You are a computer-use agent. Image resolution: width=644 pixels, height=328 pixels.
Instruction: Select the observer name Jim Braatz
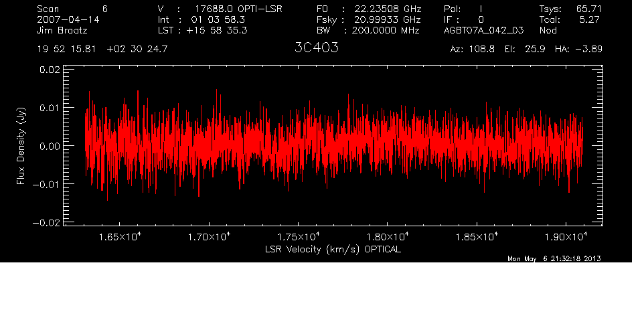point(62,30)
